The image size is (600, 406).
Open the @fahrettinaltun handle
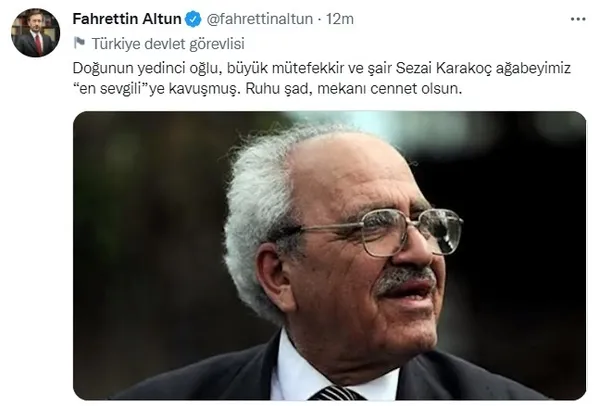259,19
